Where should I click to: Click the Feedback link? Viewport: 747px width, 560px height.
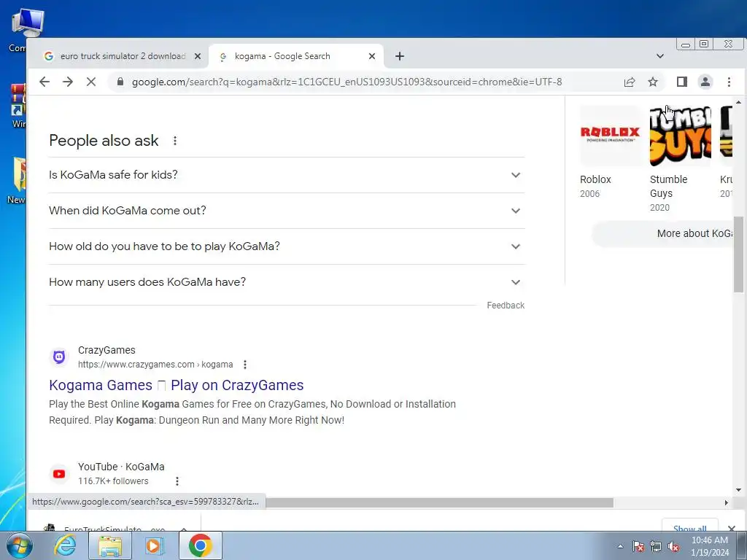pos(506,306)
